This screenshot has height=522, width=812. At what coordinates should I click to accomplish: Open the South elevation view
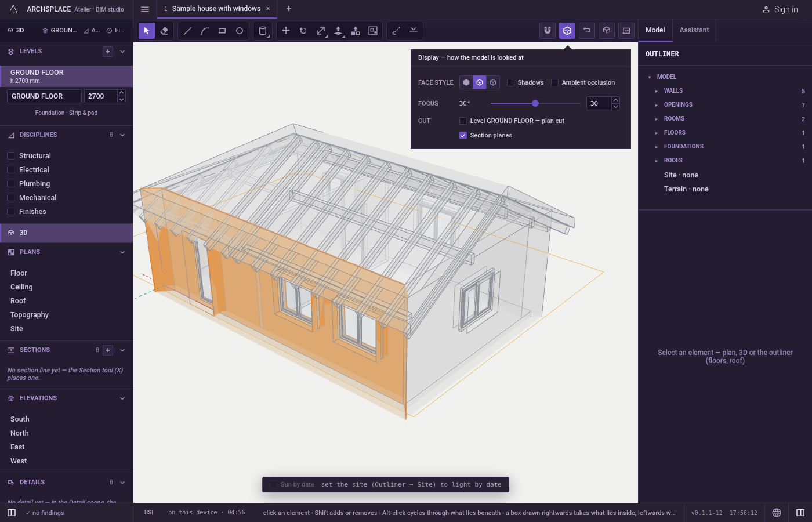click(20, 419)
